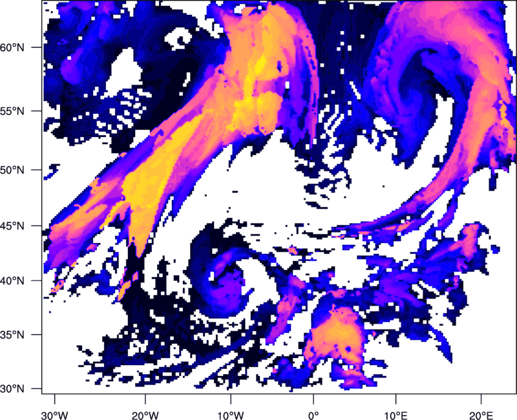Click the 60°N latitude axis label

coord(12,47)
